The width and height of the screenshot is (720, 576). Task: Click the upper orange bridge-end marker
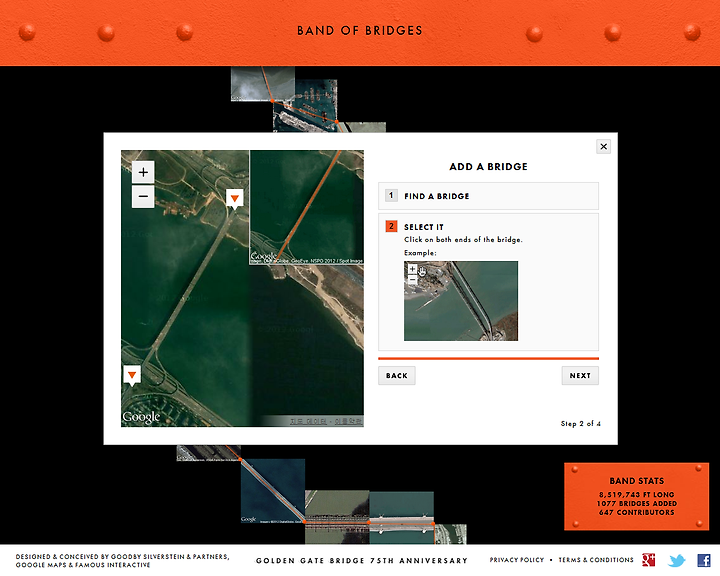(x=235, y=199)
